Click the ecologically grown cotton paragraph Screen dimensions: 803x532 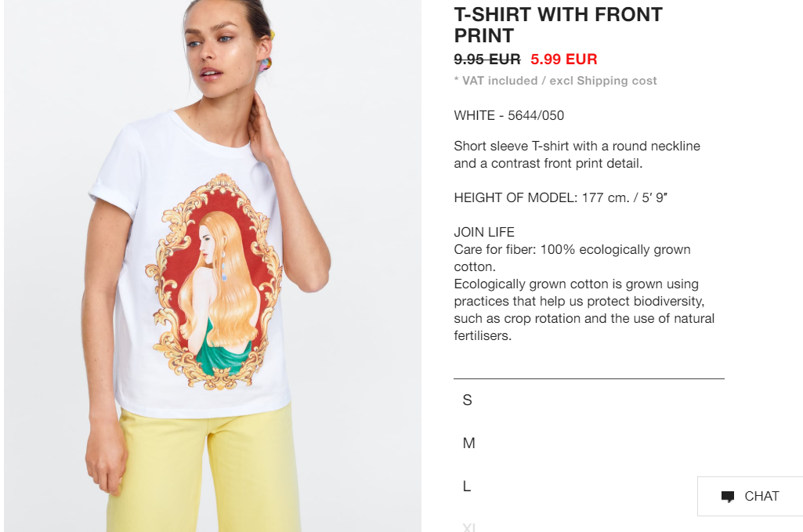[584, 309]
